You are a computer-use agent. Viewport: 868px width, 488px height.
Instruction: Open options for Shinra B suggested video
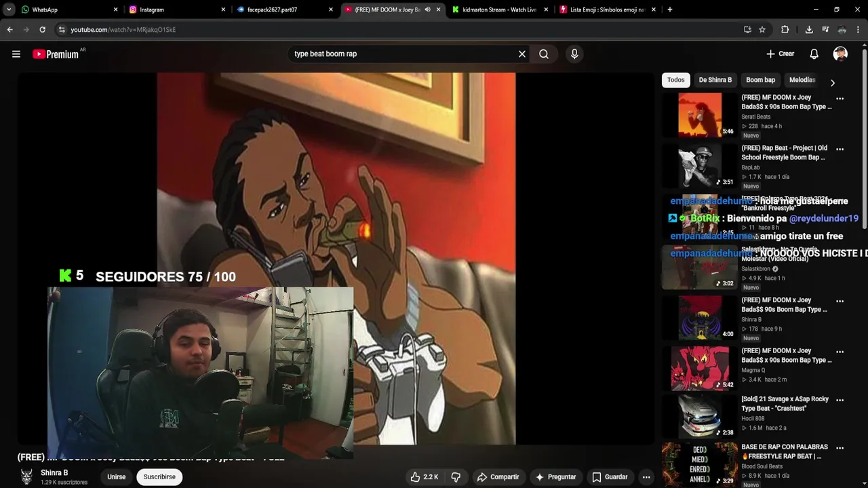click(840, 301)
